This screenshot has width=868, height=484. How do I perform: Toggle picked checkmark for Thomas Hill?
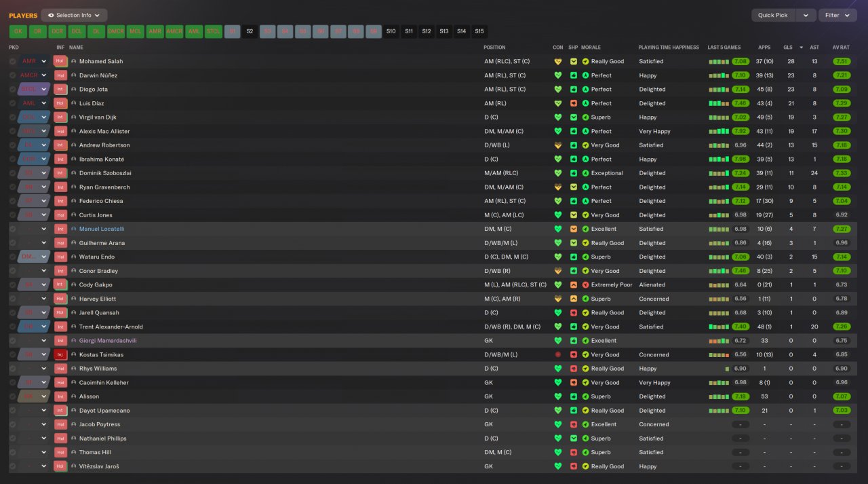[13, 452]
